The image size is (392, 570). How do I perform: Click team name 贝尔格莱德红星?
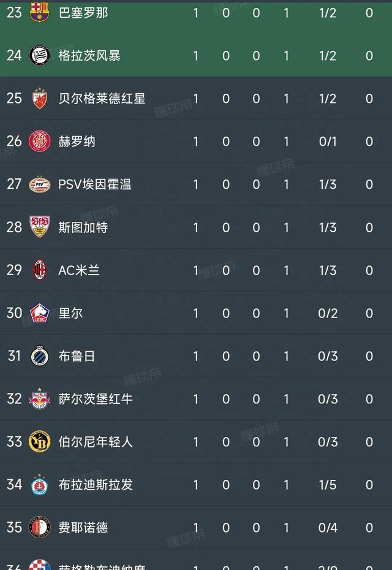coord(102,98)
